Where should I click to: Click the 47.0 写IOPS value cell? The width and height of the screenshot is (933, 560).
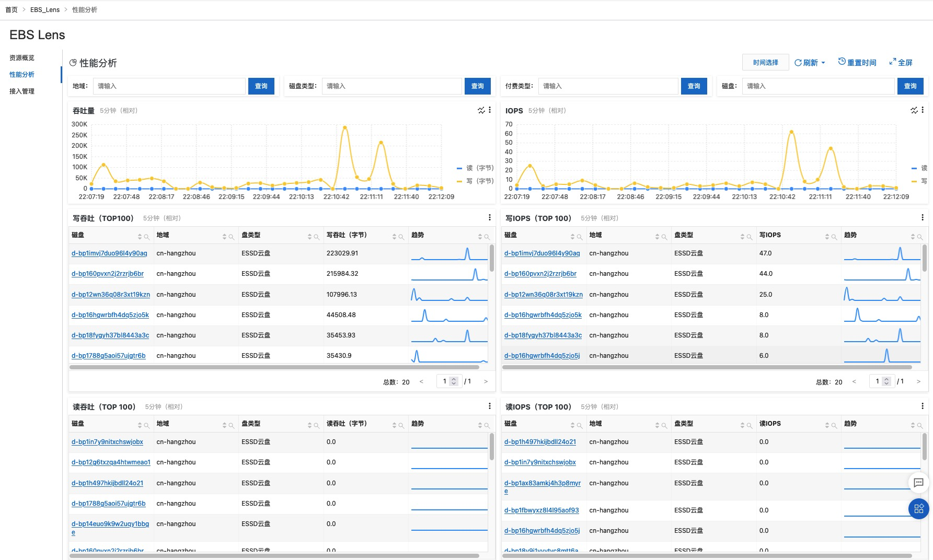(765, 253)
